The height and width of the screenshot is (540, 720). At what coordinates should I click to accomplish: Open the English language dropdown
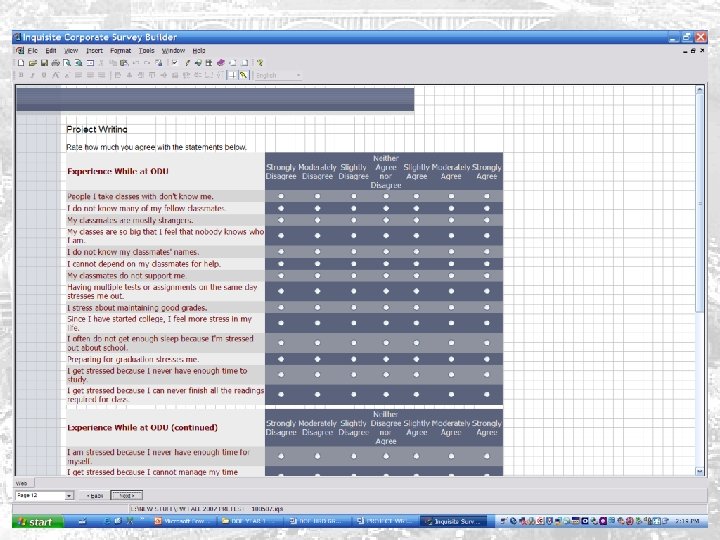298,75
